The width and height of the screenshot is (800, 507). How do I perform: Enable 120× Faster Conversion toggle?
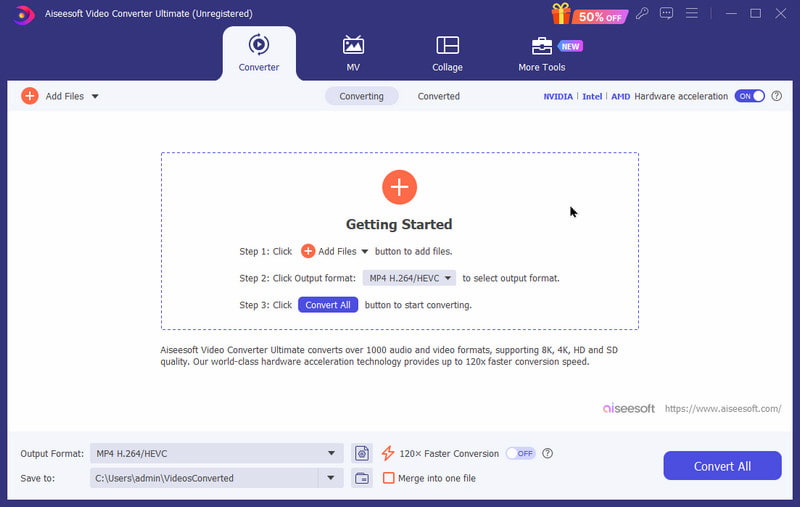pos(520,453)
